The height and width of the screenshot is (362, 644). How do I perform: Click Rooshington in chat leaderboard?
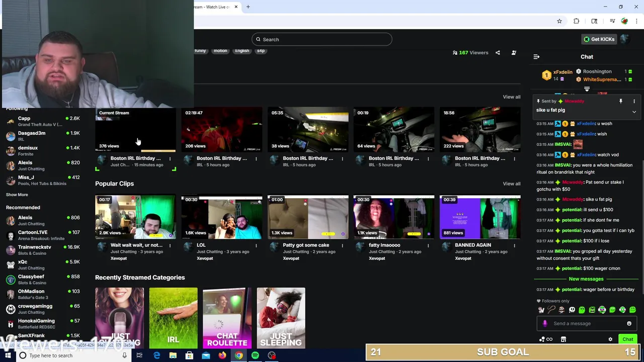click(x=597, y=71)
